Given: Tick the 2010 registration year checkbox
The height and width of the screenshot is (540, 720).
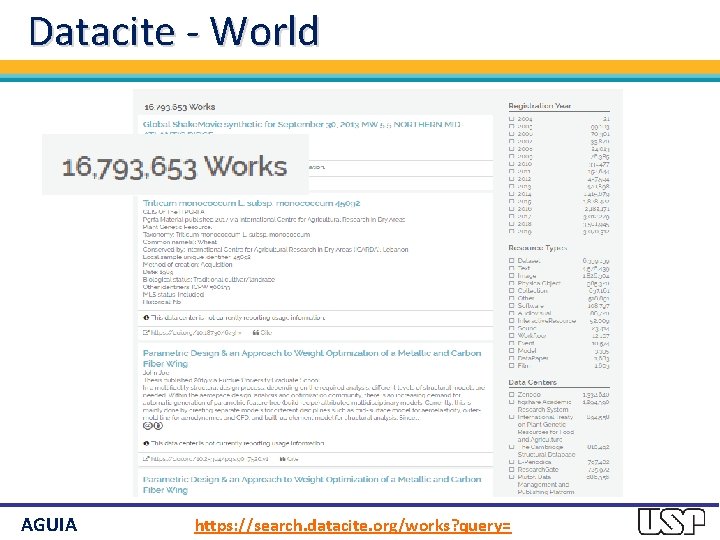Looking at the screenshot, I should pos(512,163).
